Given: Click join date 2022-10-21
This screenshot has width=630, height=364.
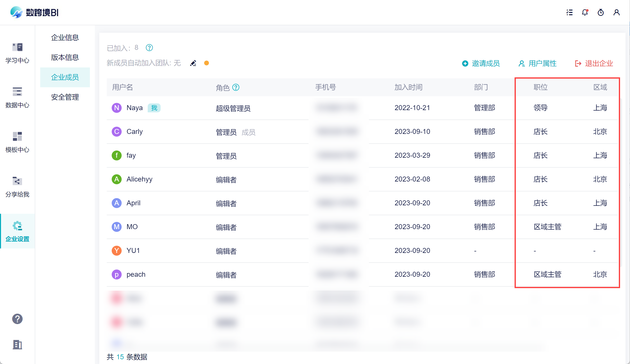Looking at the screenshot, I should [x=412, y=108].
